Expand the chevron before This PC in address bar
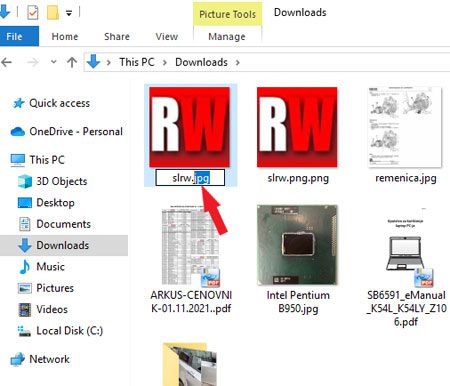Image resolution: width=450 pixels, height=386 pixels. point(108,62)
